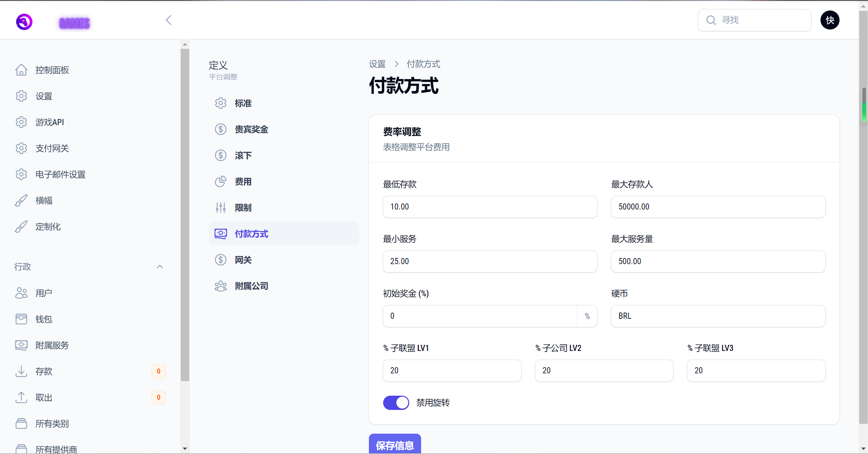Click the 保存信息 button
868x454 pixels.
395,445
